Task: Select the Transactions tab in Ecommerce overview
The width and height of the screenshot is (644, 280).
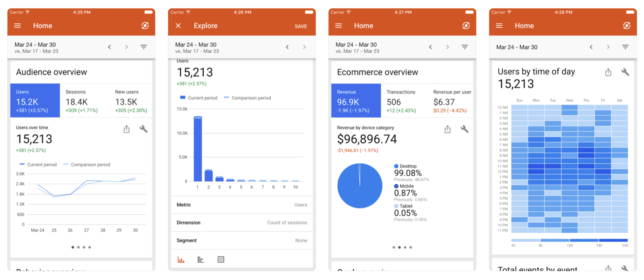Action: [404, 101]
